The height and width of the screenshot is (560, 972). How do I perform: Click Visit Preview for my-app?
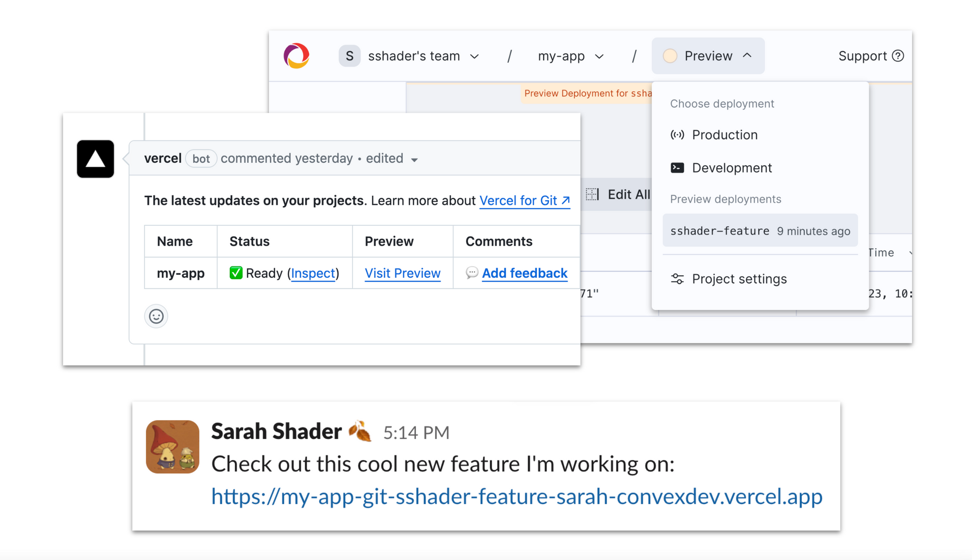[402, 273]
